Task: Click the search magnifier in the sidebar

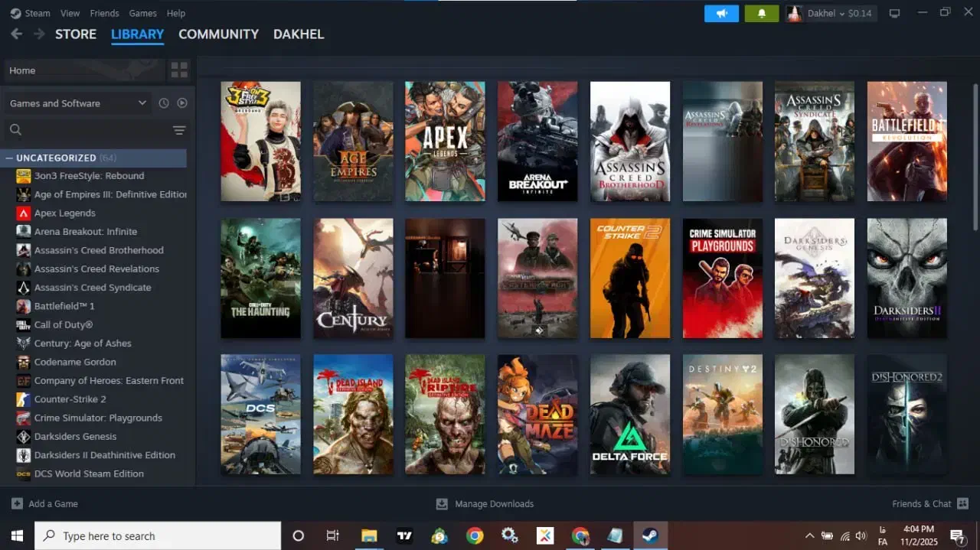Action: pyautogui.click(x=15, y=129)
